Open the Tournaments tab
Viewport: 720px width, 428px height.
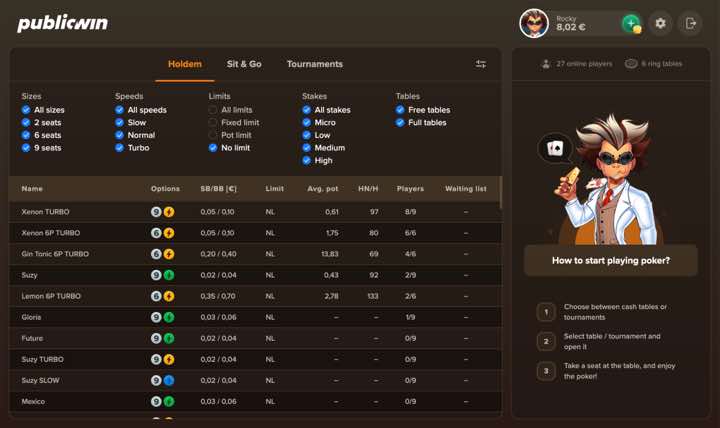pos(314,64)
